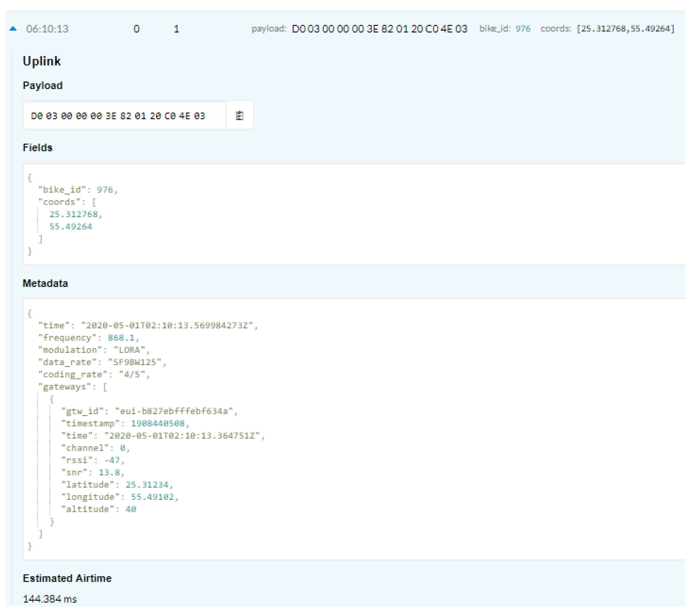Click the Metadata section heading
Viewport: 692px width, 616px height.
[45, 283]
